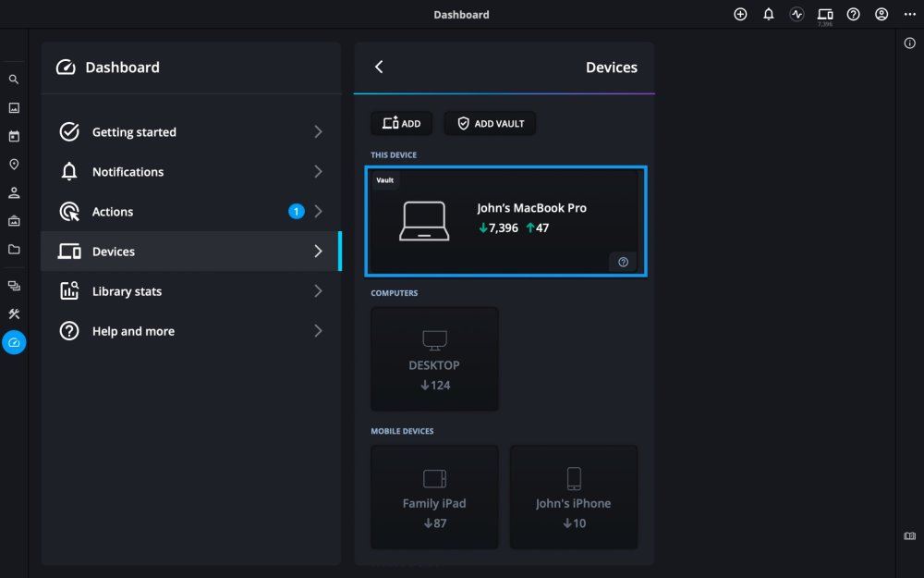This screenshot has height=578, width=924.
Task: Open the Library stats menu item
Action: tap(191, 291)
